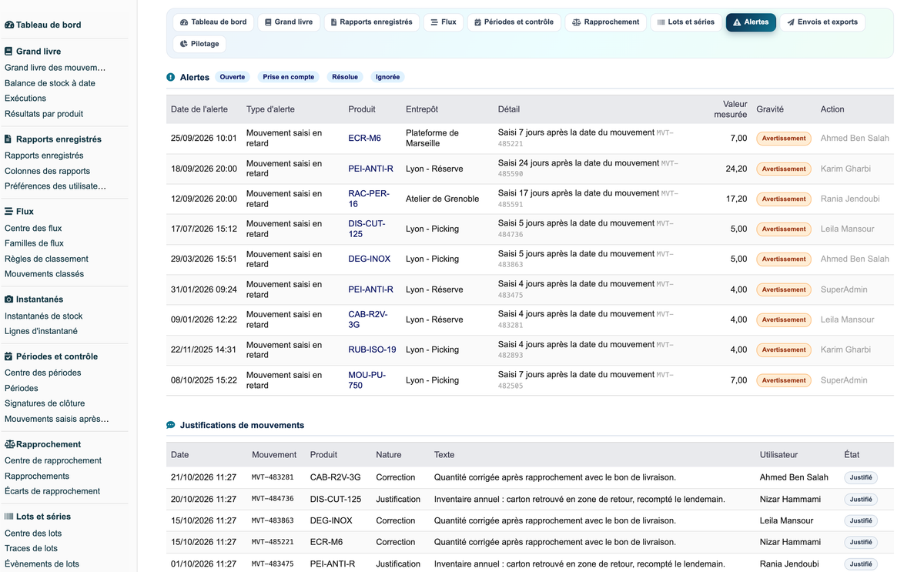Click the paper plane icon in Envois et exports tab

(x=791, y=22)
